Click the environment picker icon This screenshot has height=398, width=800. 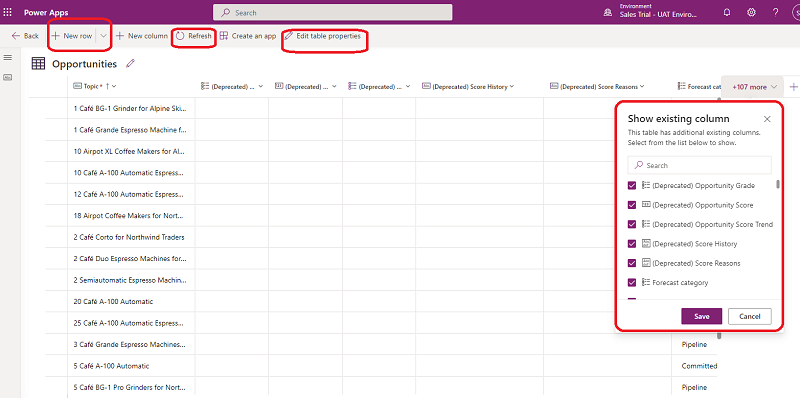608,13
